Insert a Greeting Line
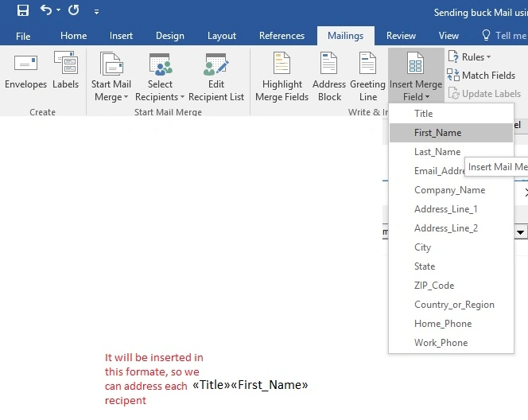This screenshot has width=528, height=420. click(367, 77)
